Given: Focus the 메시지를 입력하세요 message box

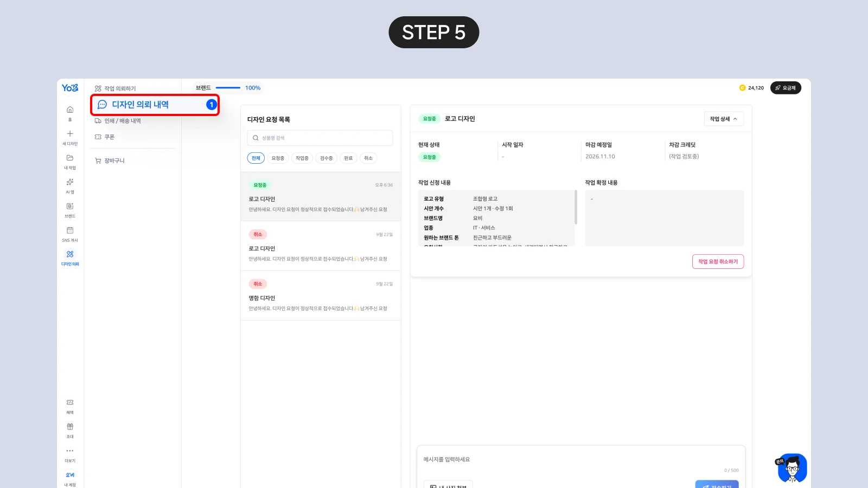Looking at the screenshot, I should (581, 460).
